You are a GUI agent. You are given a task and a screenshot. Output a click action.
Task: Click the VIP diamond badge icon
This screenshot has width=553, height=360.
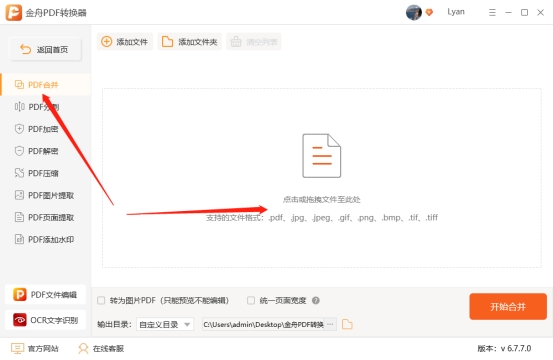[x=429, y=13]
